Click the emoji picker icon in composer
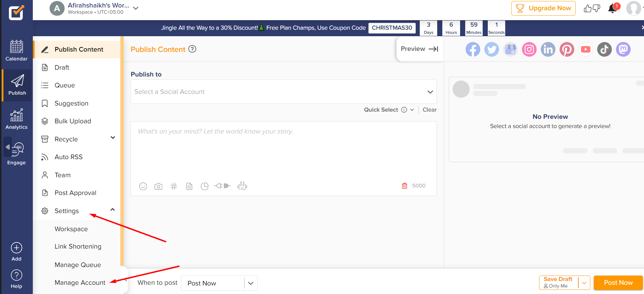Viewport: 644px width, 294px height. point(143,186)
